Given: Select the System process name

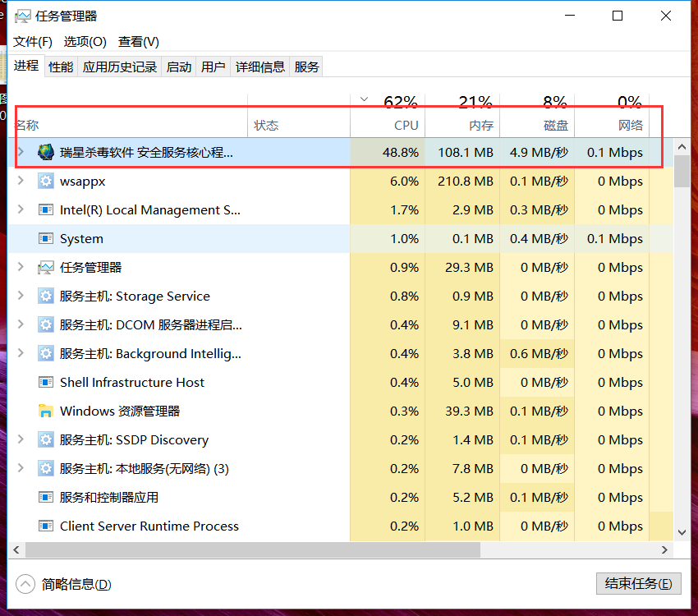Looking at the screenshot, I should click(x=81, y=239).
